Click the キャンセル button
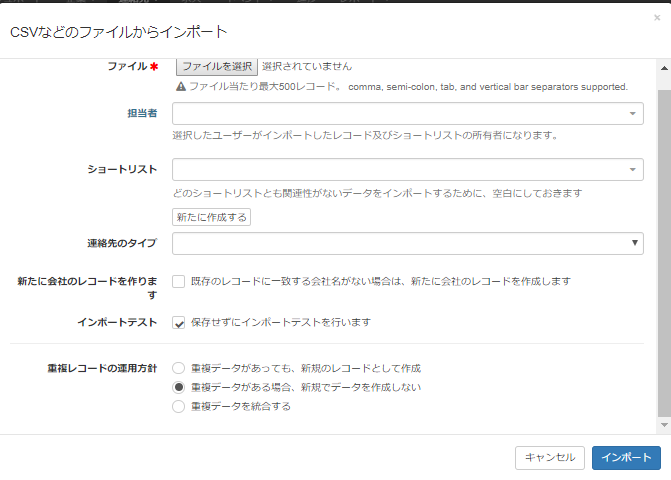Screen dimensions: 671x480 (x=549, y=458)
